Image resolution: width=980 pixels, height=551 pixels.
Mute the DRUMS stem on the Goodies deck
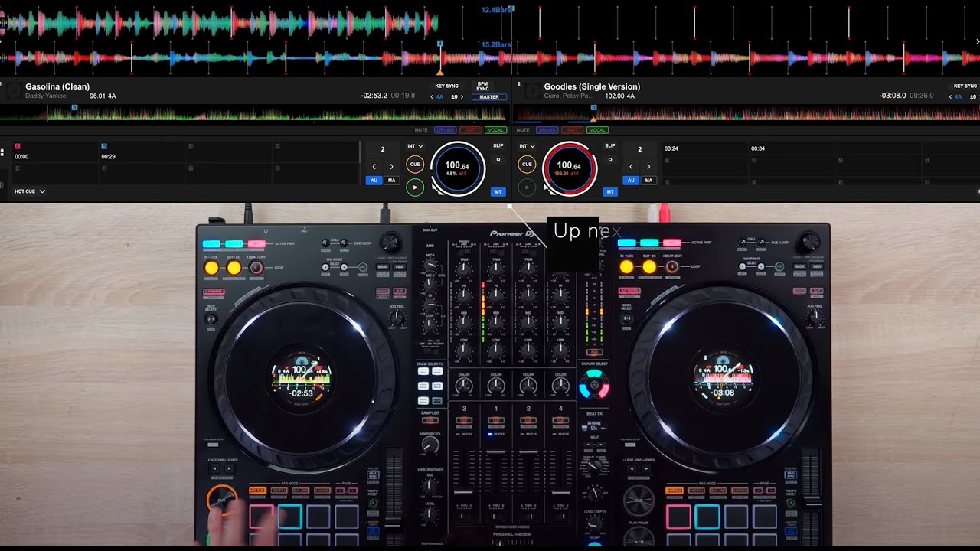[547, 130]
